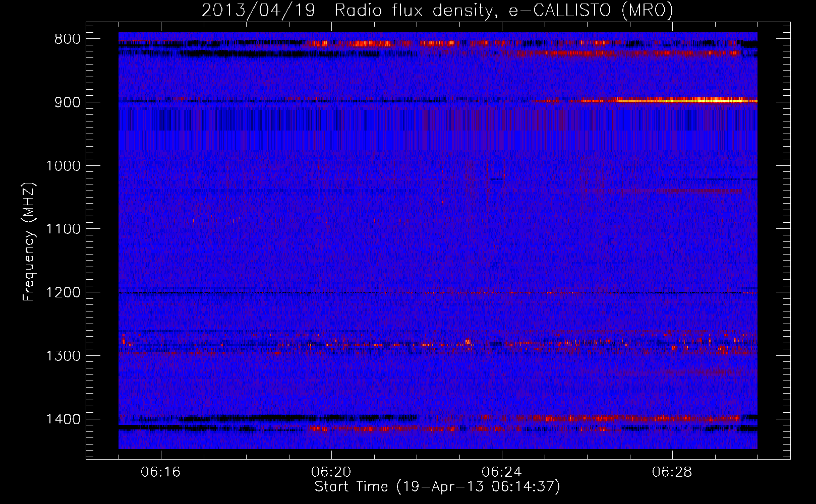Click the 06:24 time tick label

(x=502, y=472)
